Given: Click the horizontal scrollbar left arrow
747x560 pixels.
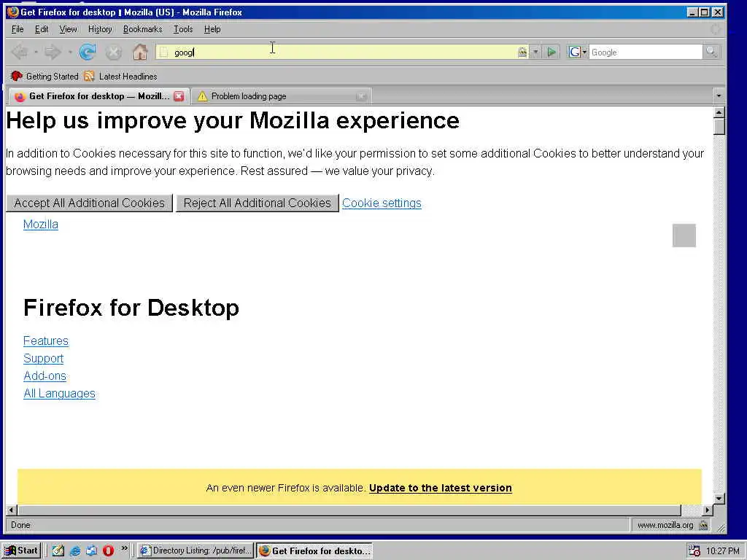Looking at the screenshot, I should (12, 510).
